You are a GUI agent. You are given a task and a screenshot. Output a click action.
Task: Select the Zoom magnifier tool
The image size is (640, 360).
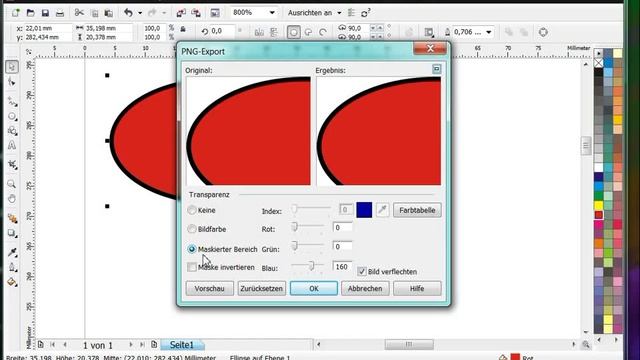coord(12,184)
